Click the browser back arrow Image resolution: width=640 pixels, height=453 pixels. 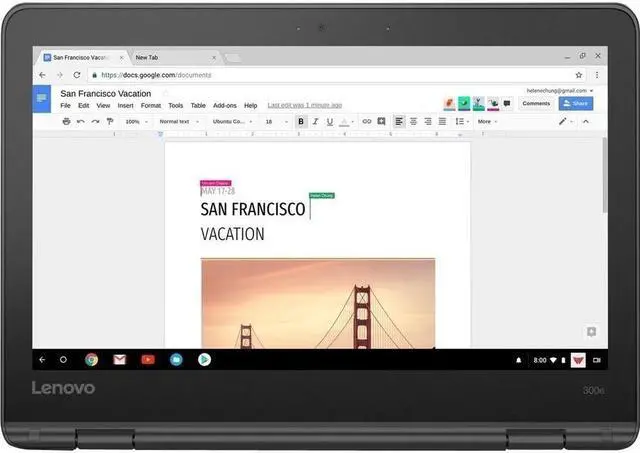pos(42,75)
